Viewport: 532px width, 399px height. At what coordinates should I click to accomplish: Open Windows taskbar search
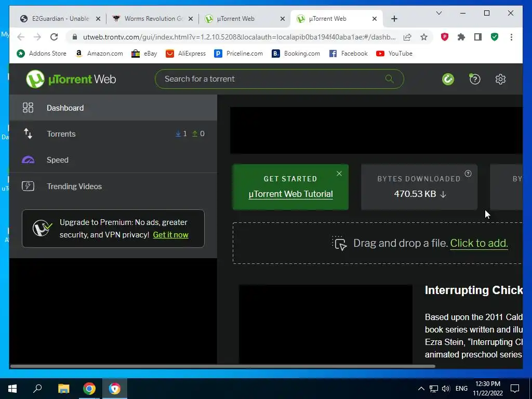(37, 389)
